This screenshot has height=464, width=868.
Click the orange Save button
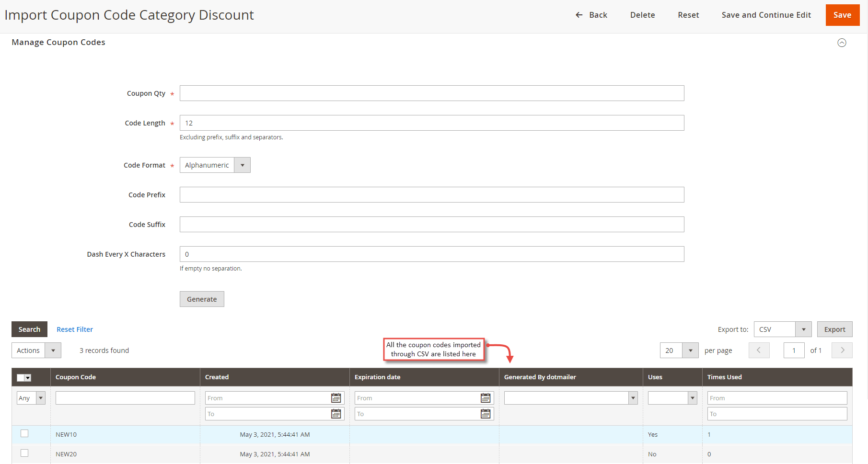[x=842, y=15]
